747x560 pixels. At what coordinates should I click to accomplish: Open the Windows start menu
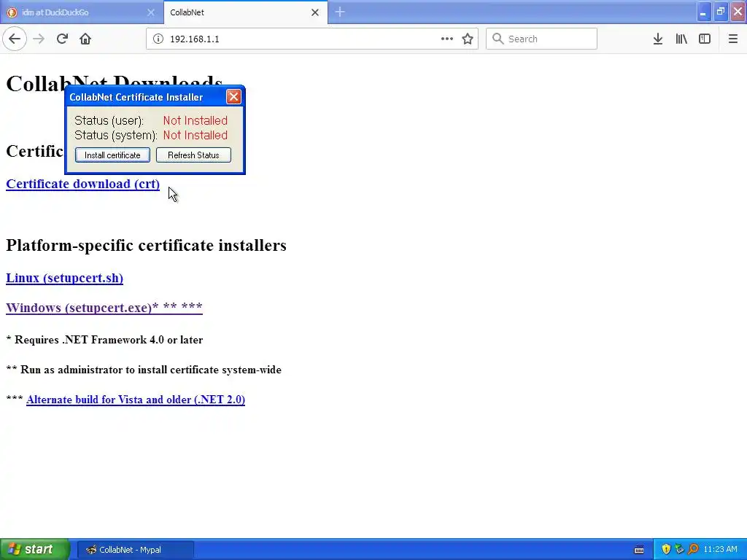(35, 549)
